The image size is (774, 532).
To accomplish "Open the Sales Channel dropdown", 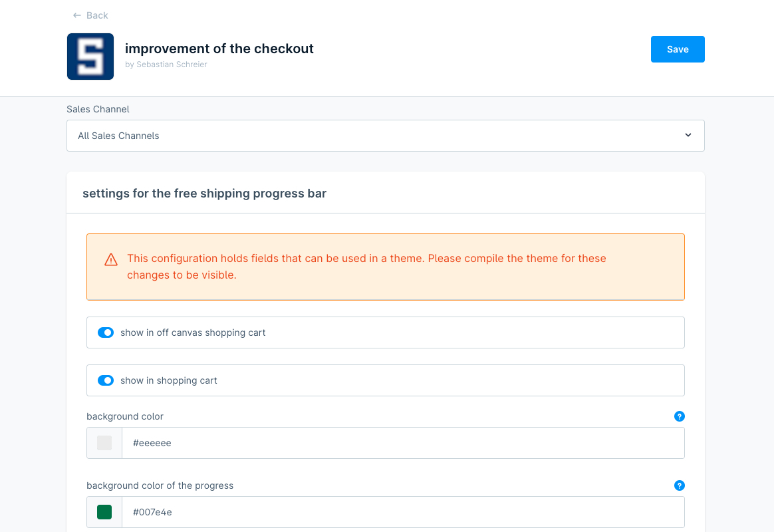I will (385, 136).
